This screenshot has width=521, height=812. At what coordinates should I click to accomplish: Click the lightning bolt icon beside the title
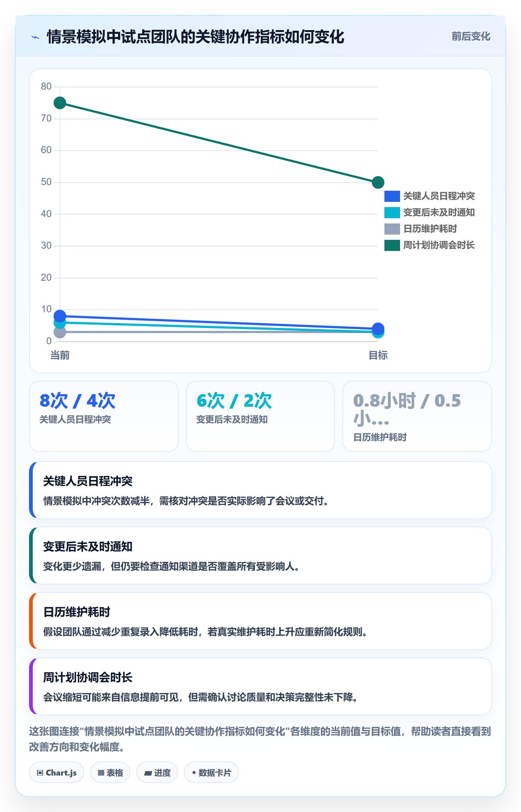35,37
